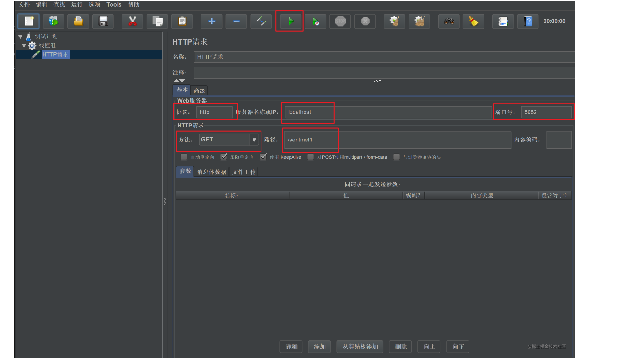The height and width of the screenshot is (364, 618).
Task: Switch to the 基本 tab
Action: pyautogui.click(x=182, y=90)
